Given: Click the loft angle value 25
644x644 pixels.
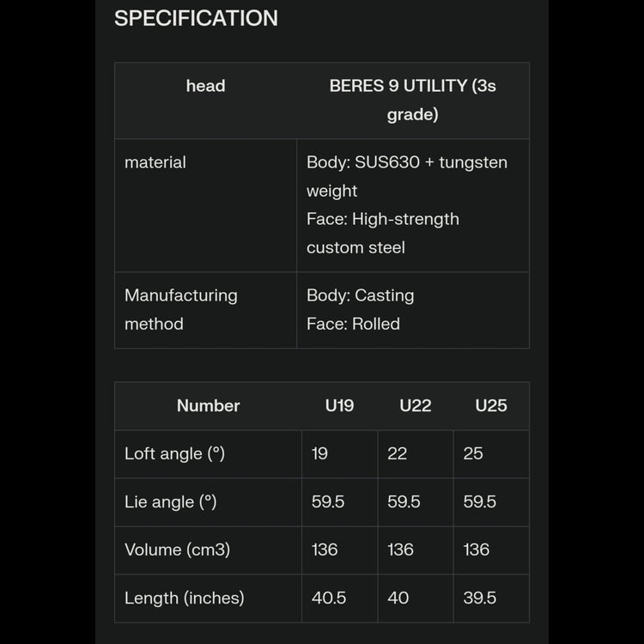Looking at the screenshot, I should (x=473, y=453).
